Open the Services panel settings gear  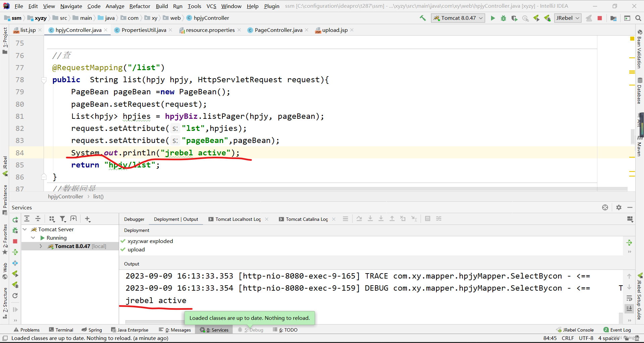tap(619, 207)
